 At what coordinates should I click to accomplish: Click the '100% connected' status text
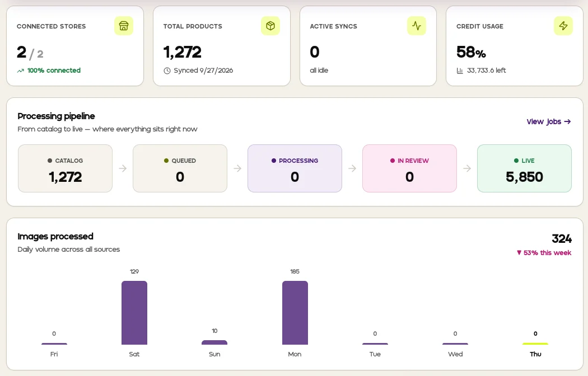tap(54, 70)
